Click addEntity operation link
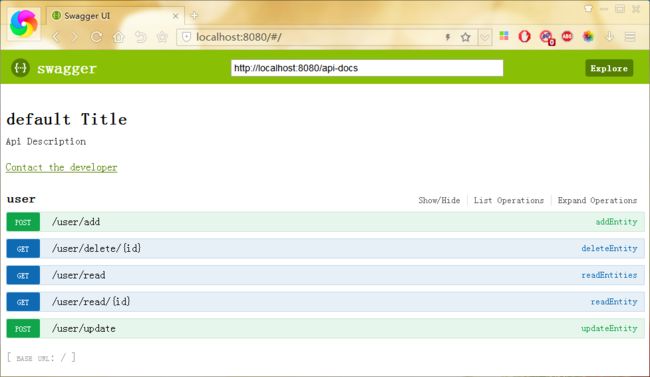This screenshot has width=650, height=377. pos(616,222)
